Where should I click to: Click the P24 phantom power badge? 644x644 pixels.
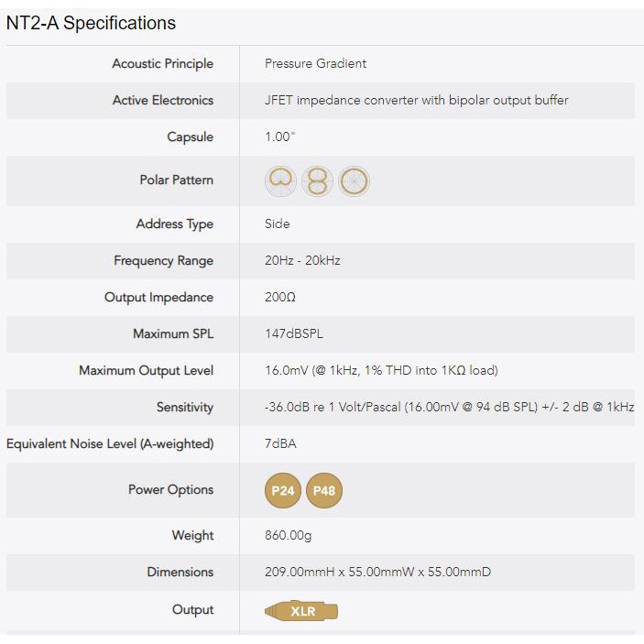283,491
